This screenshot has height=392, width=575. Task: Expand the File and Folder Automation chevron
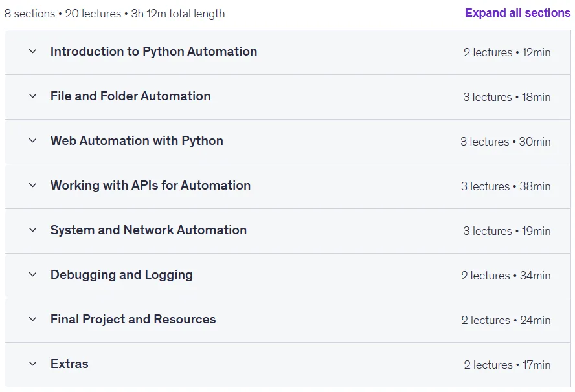pyautogui.click(x=32, y=96)
